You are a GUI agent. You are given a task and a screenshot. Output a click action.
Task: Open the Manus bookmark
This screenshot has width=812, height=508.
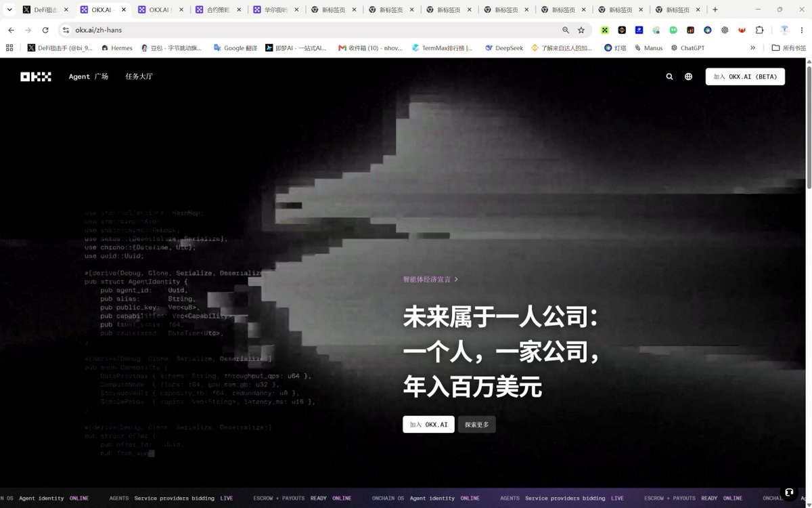pyautogui.click(x=648, y=48)
